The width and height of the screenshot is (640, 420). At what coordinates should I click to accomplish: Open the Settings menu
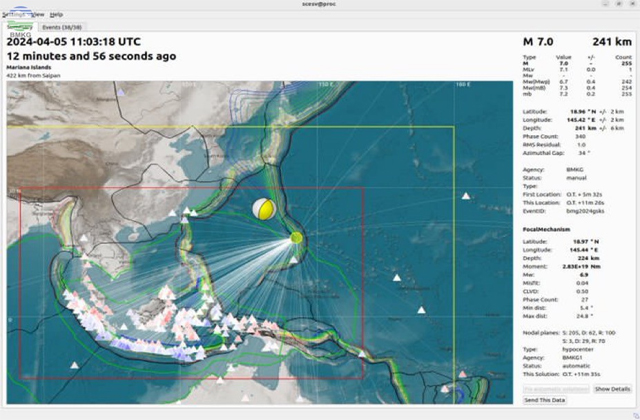(14, 15)
